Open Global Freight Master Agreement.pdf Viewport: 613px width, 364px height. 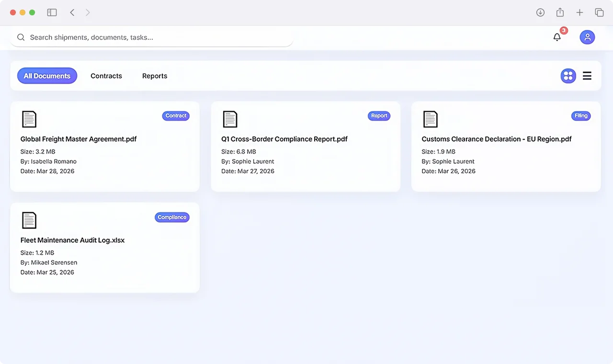(79, 139)
